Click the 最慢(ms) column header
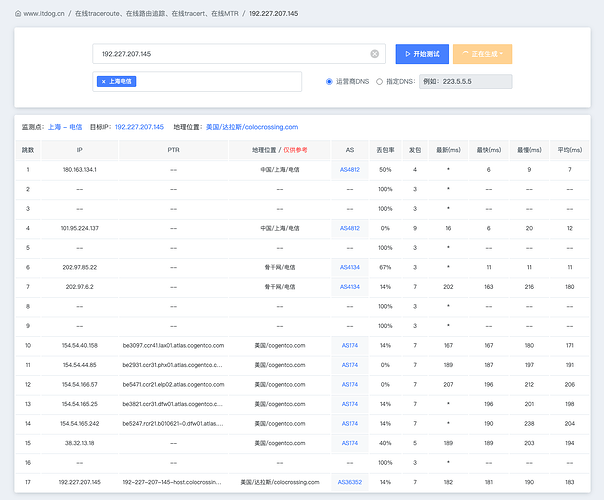Screen dimensions: 604x500 click(529, 150)
